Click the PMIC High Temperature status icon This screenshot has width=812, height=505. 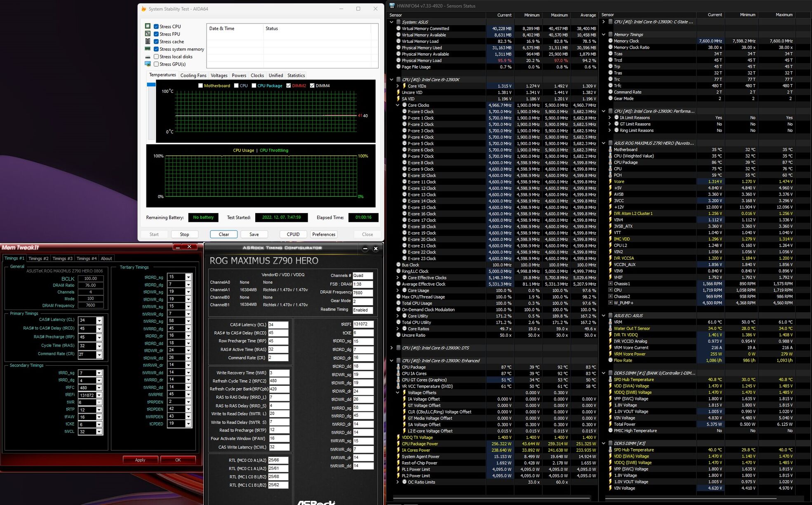(610, 430)
